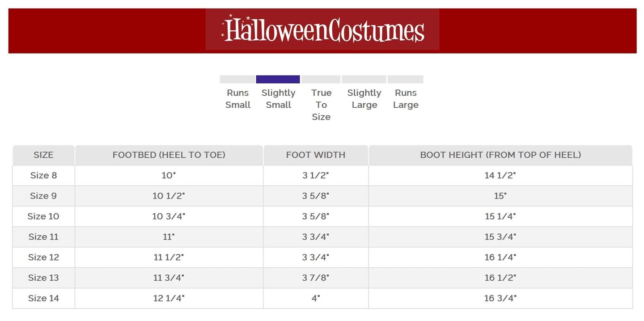Click the Footbed (Heel to Toe) header
This screenshot has height=321, width=644.
pyautogui.click(x=169, y=155)
